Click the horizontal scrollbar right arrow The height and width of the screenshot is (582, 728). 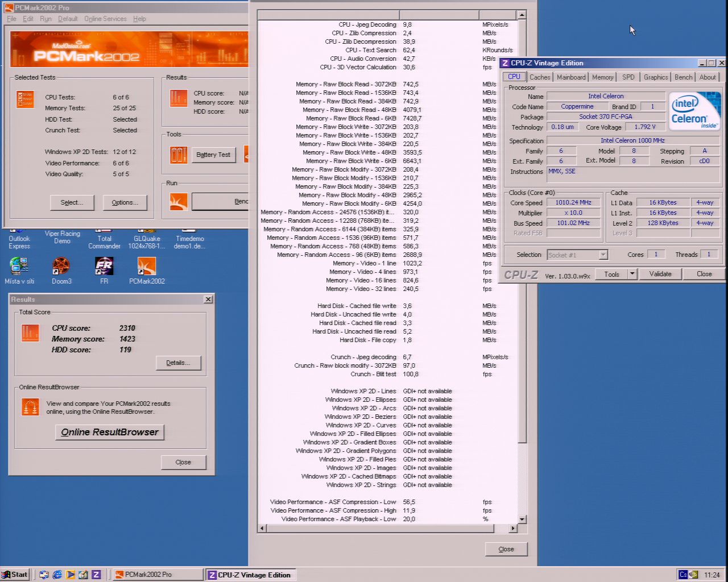512,528
